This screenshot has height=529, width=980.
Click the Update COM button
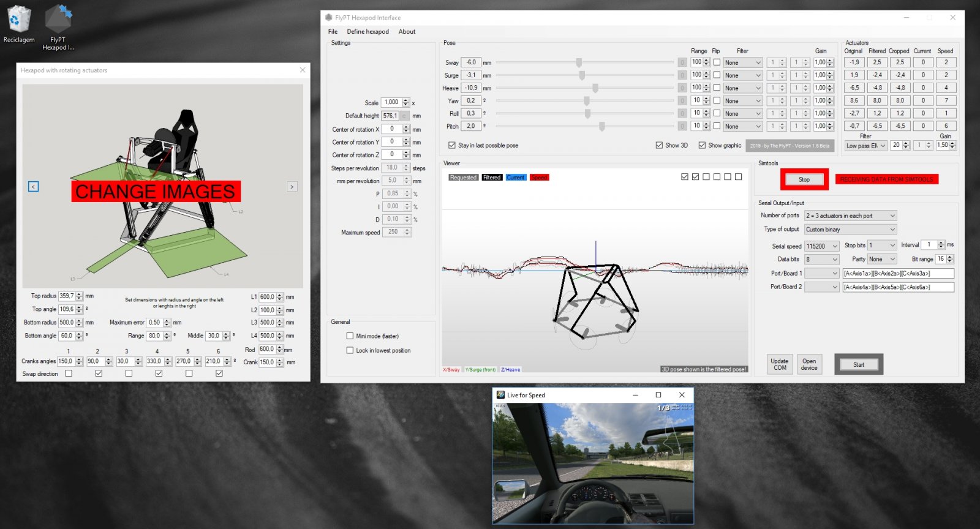pyautogui.click(x=780, y=364)
